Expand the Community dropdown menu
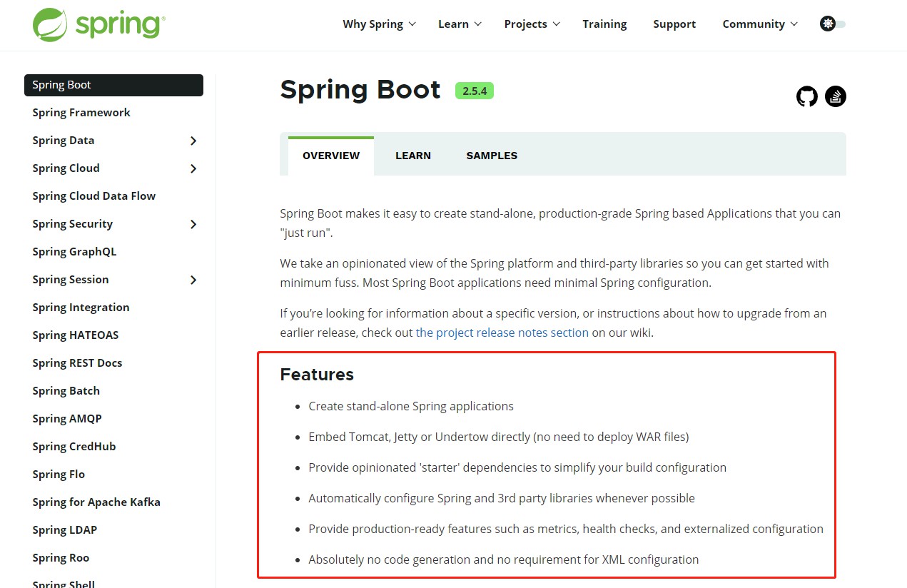Viewport: 907px width, 588px height. click(760, 24)
